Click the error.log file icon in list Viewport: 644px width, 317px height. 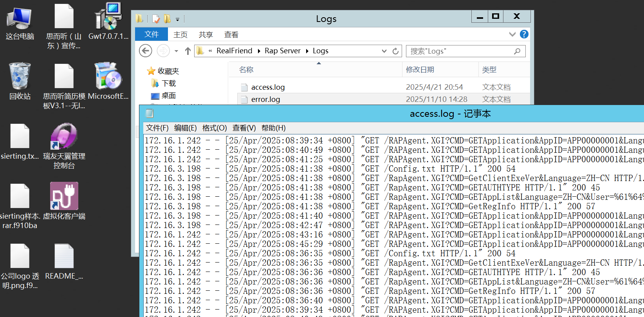pyautogui.click(x=244, y=100)
